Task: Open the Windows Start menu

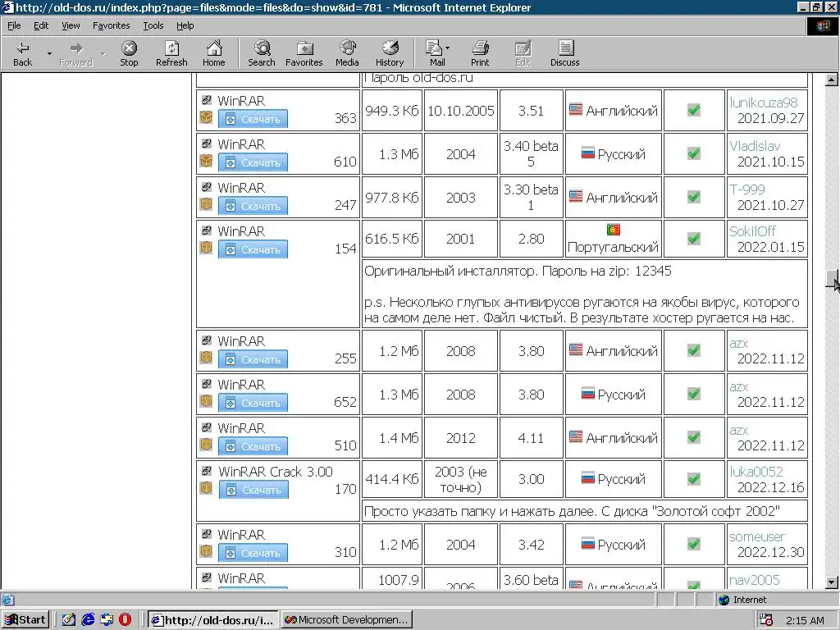Action: pos(25,620)
